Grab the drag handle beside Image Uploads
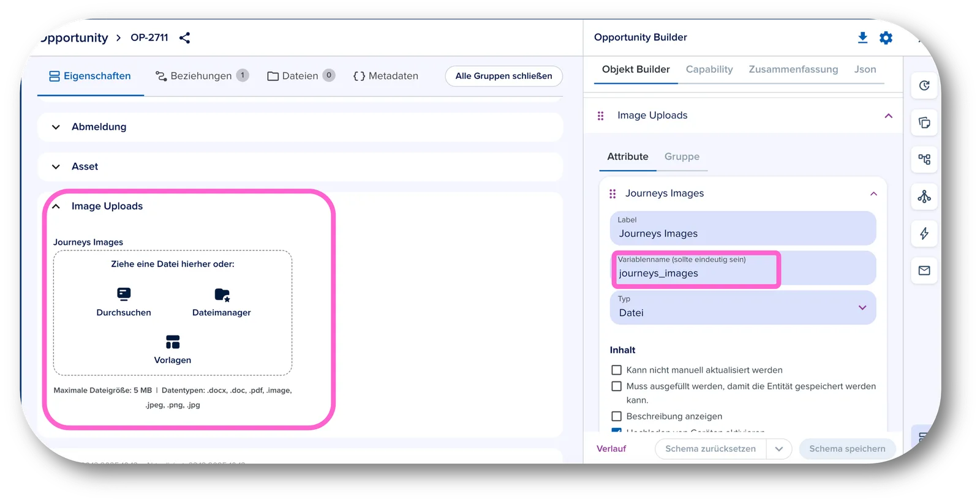This screenshot has height=502, width=980. tap(601, 116)
